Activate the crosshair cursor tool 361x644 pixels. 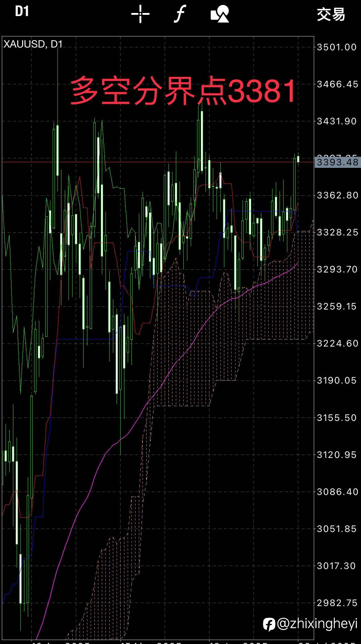[140, 14]
